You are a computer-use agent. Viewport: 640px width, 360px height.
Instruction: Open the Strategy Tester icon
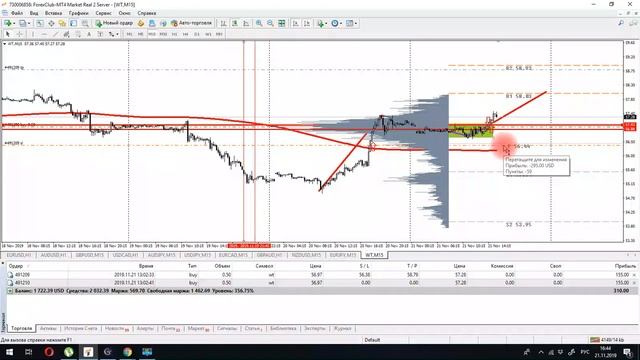click(85, 23)
